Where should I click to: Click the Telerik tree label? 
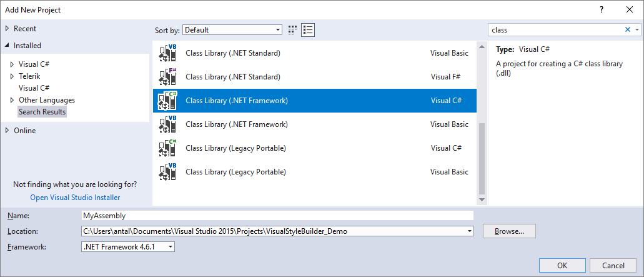click(29, 76)
